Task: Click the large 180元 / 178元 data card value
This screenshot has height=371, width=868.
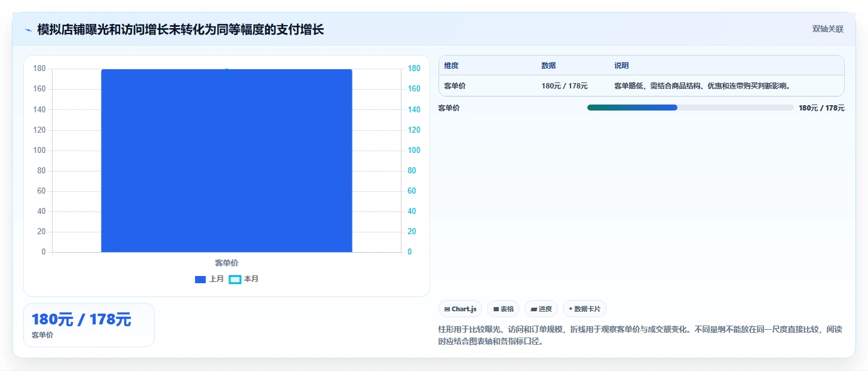Action: pos(81,320)
